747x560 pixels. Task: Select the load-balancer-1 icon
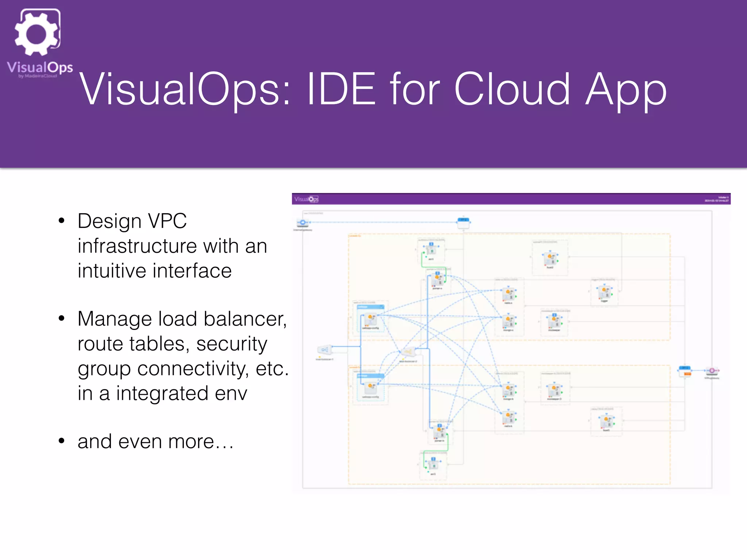[325, 350]
